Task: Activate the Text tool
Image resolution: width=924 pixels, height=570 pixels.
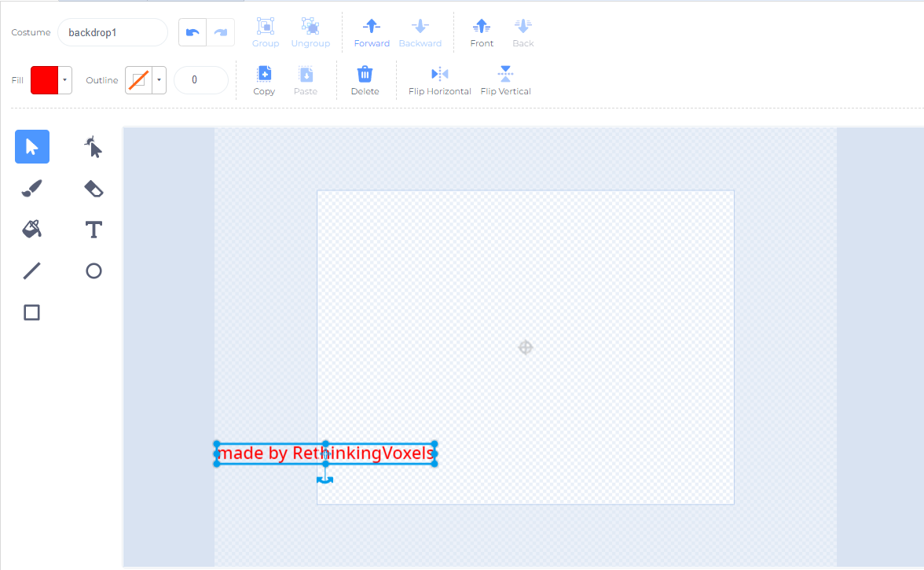Action: pos(93,229)
